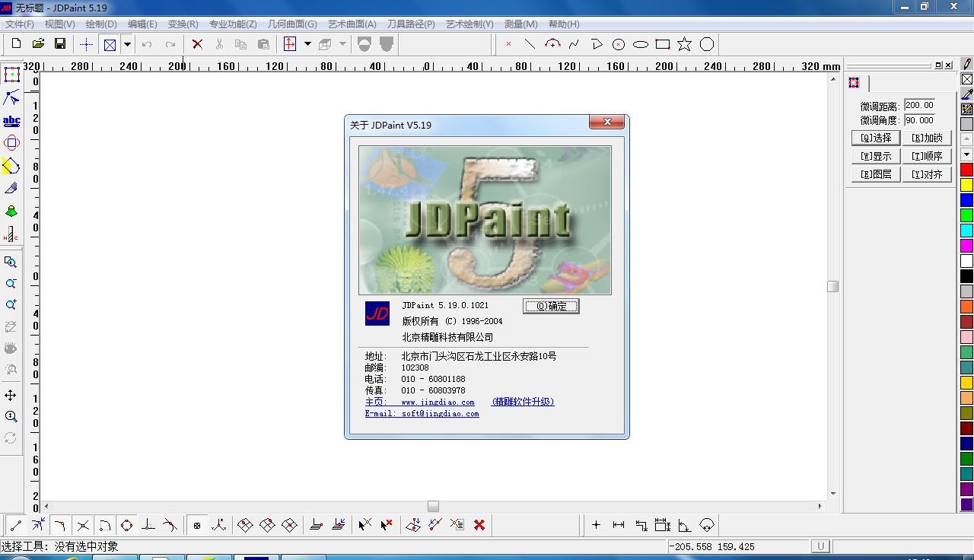974x560 pixels.
Task: Click the (精雕软件升级) upgrade link
Action: pos(523,402)
